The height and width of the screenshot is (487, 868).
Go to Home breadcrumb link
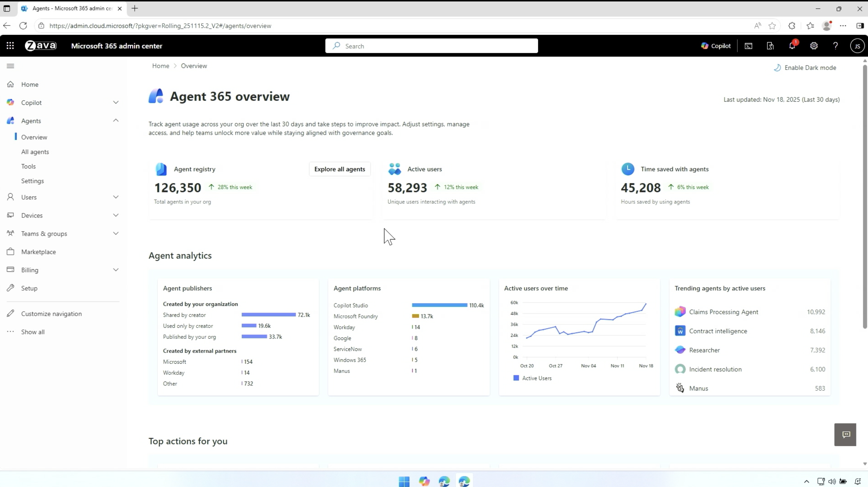coord(160,66)
